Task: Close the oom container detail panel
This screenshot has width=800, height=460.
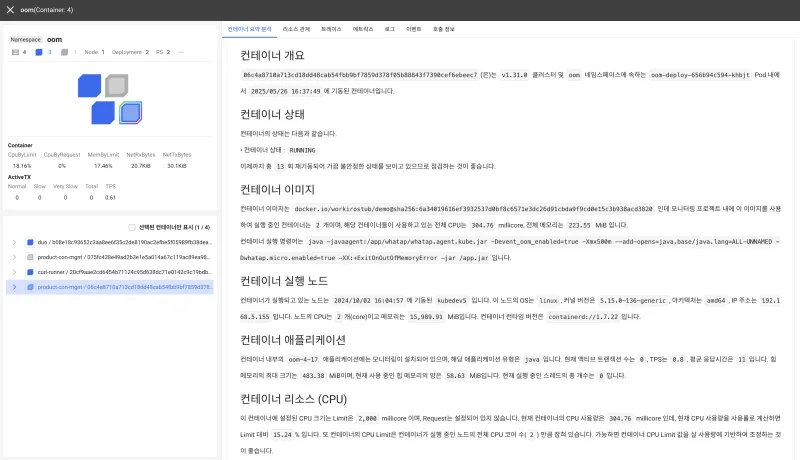Action: pos(10,10)
